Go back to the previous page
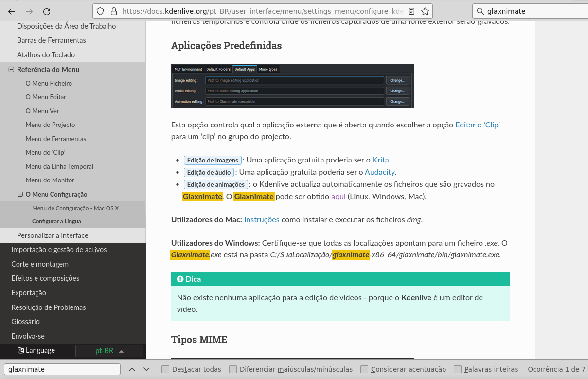 click(x=12, y=11)
